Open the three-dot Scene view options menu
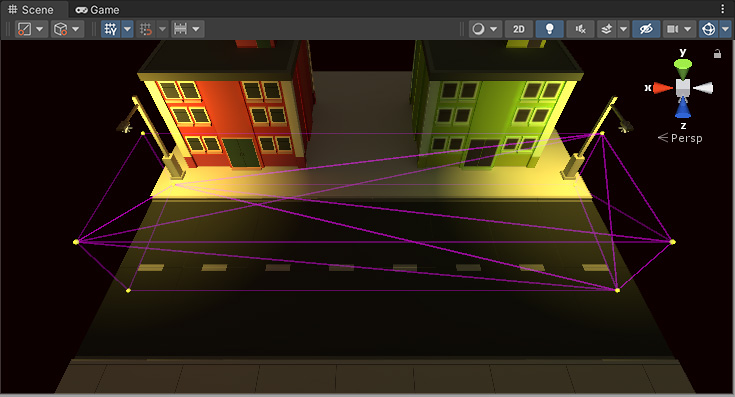This screenshot has width=735, height=397. [722, 9]
